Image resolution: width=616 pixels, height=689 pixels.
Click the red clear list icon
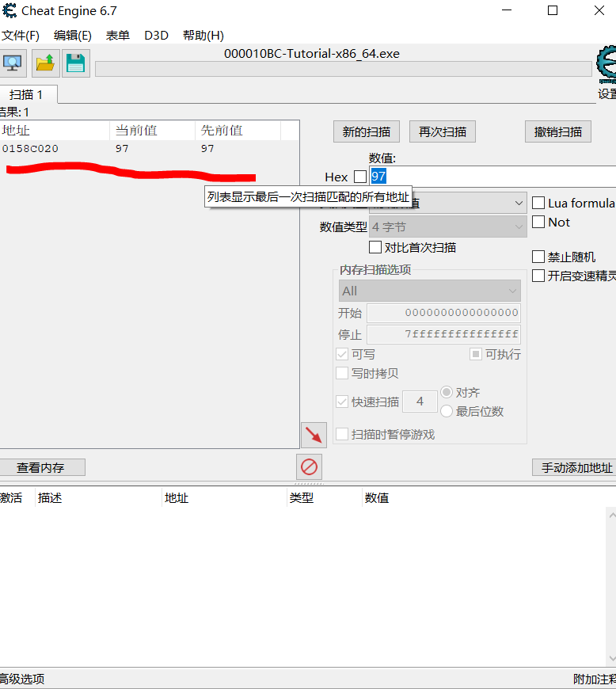point(310,466)
